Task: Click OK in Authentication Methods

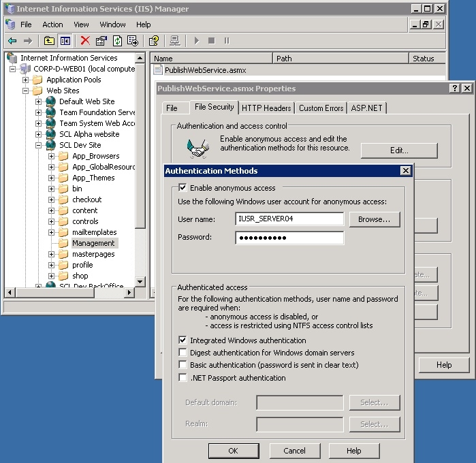Action: pos(234,451)
